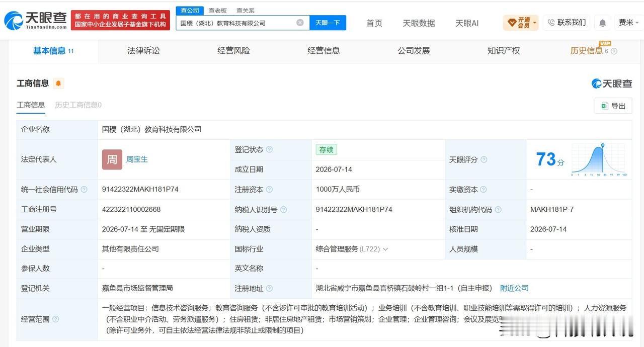Click the 成立日期 value 2026-07-14
644x347 pixels.
[x=334, y=169]
